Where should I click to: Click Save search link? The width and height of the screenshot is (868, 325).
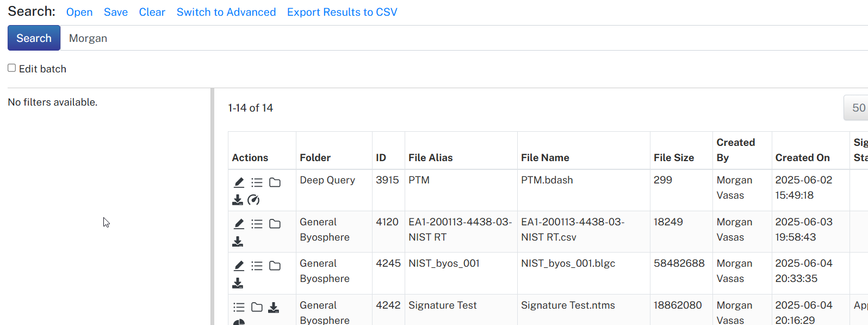116,12
